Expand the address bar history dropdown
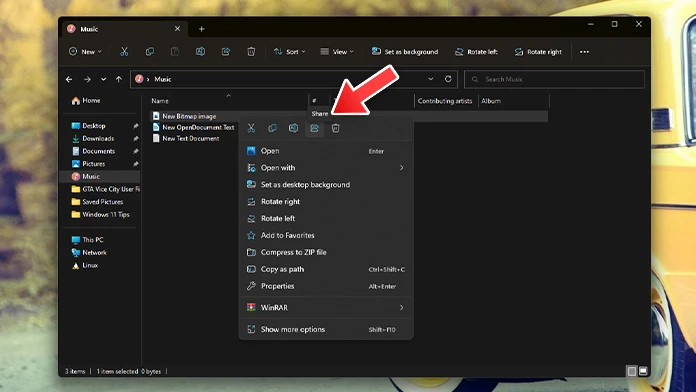Image resolution: width=696 pixels, height=392 pixels. (431, 79)
